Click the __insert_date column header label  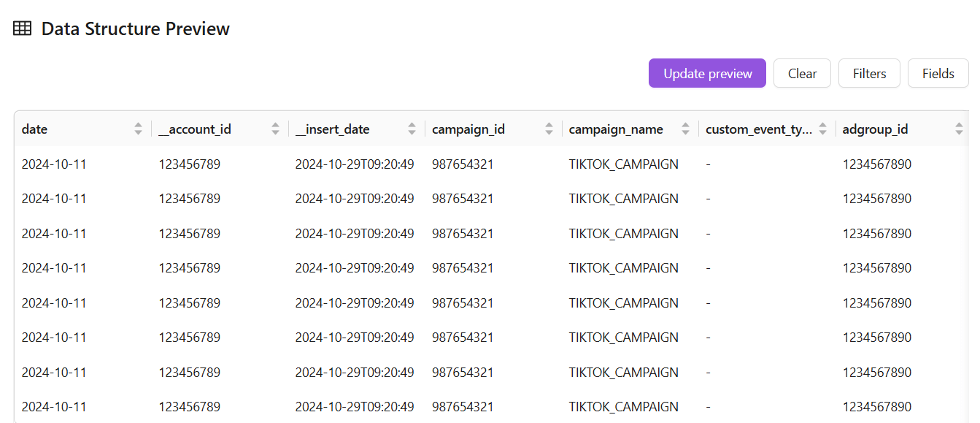pos(332,129)
